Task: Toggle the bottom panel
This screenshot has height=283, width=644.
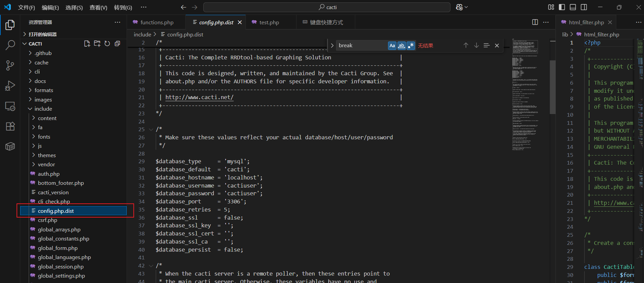Action: [573, 7]
